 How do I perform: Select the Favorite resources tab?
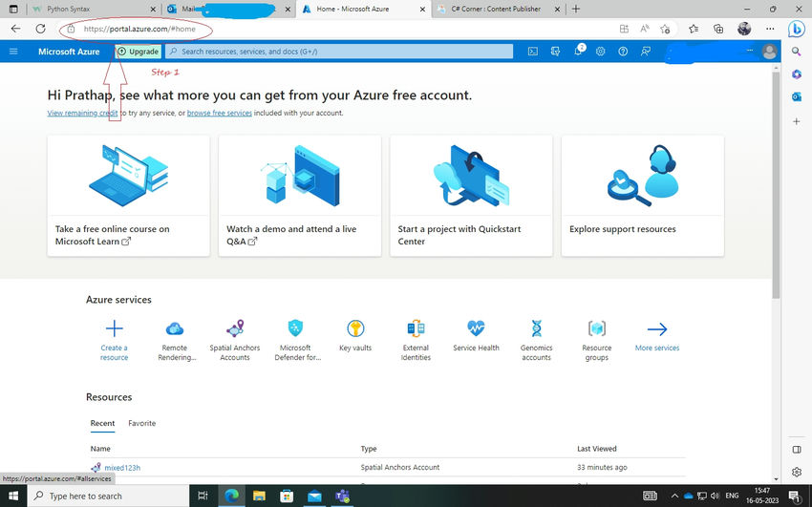pyautogui.click(x=142, y=423)
